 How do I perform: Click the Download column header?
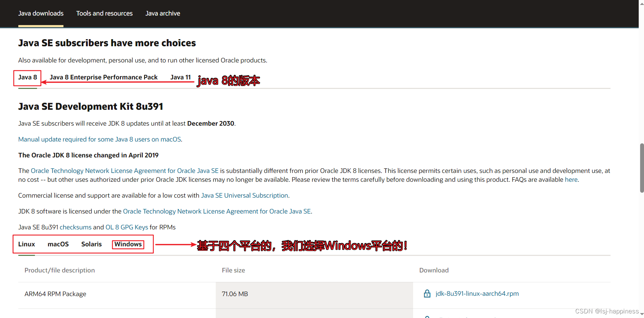434,270
